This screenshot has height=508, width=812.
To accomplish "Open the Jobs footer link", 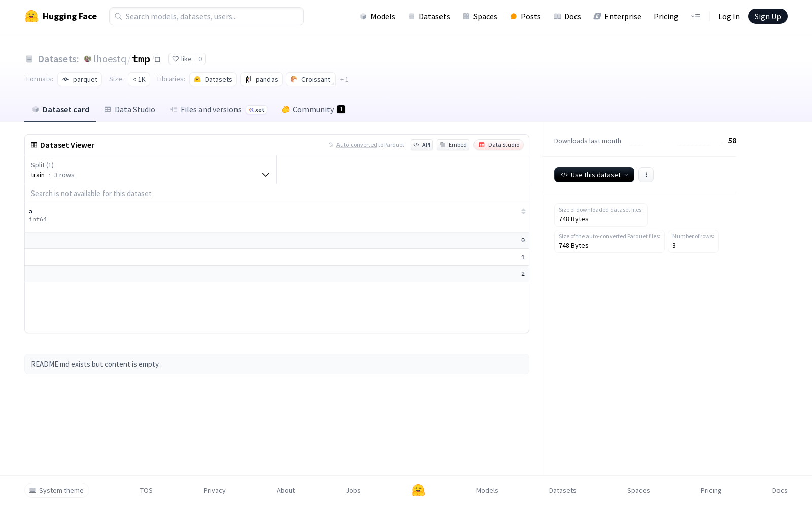I will click(x=353, y=490).
